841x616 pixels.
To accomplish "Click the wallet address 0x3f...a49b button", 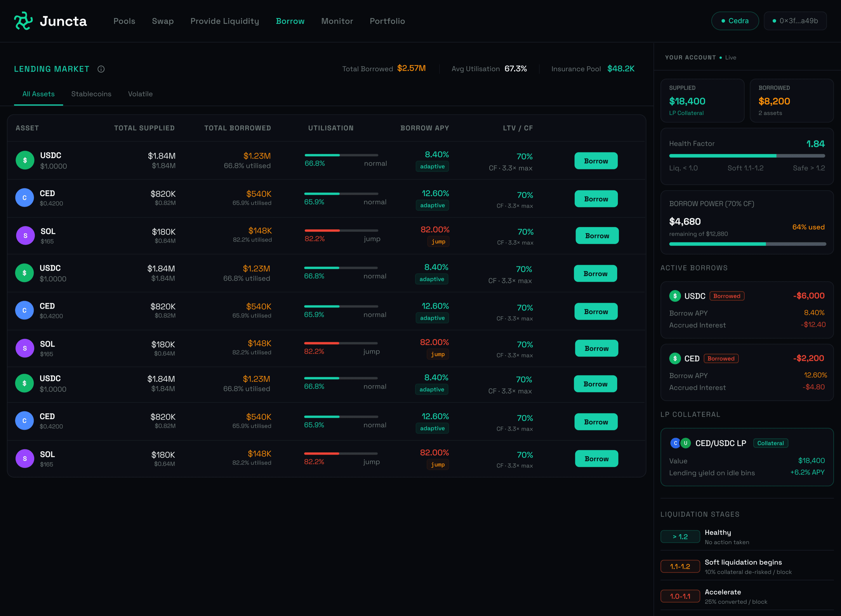I will 795,21.
